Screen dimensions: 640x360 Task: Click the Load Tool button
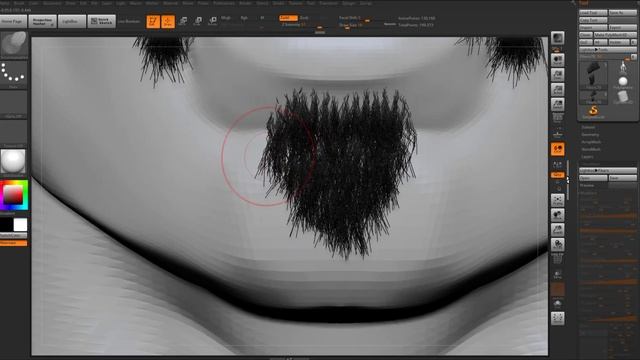(593, 13)
